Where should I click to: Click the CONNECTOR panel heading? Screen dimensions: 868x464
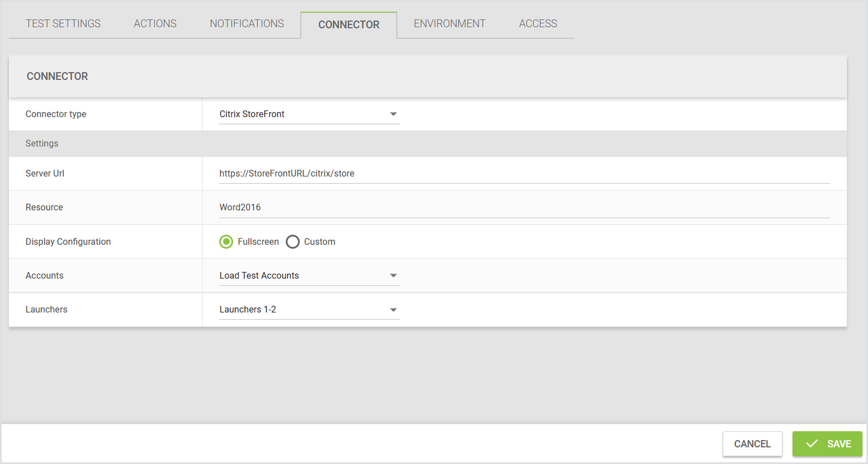tap(57, 77)
